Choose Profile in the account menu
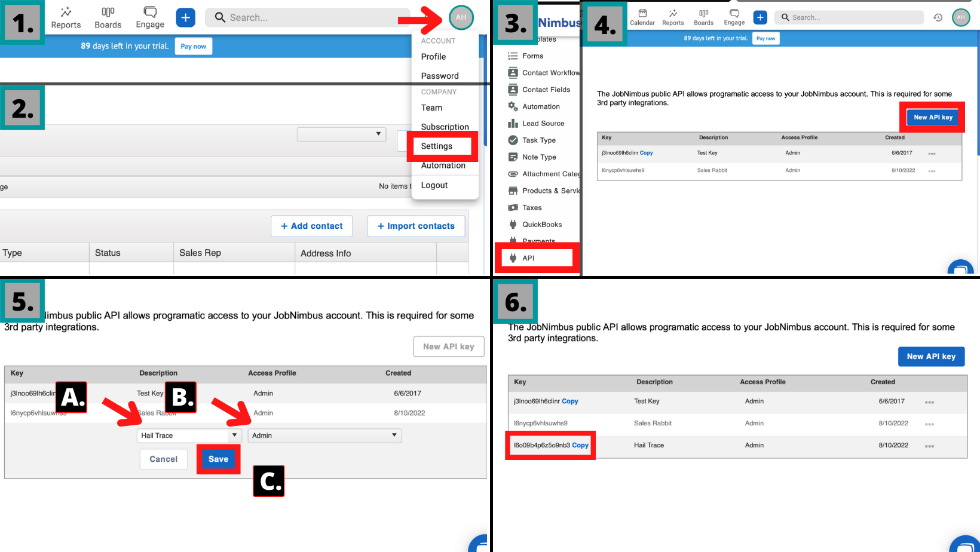This screenshot has height=552, width=980. (433, 57)
